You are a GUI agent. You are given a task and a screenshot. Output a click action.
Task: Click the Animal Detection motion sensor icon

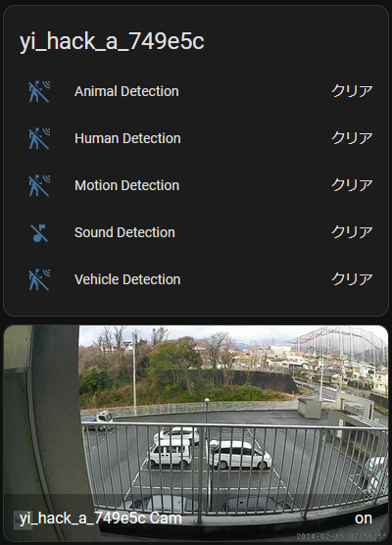(39, 91)
